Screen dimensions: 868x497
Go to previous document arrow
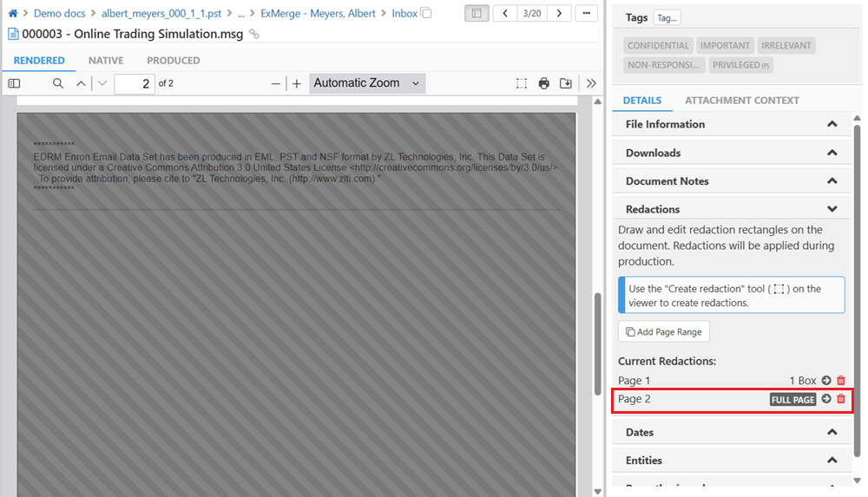point(505,13)
